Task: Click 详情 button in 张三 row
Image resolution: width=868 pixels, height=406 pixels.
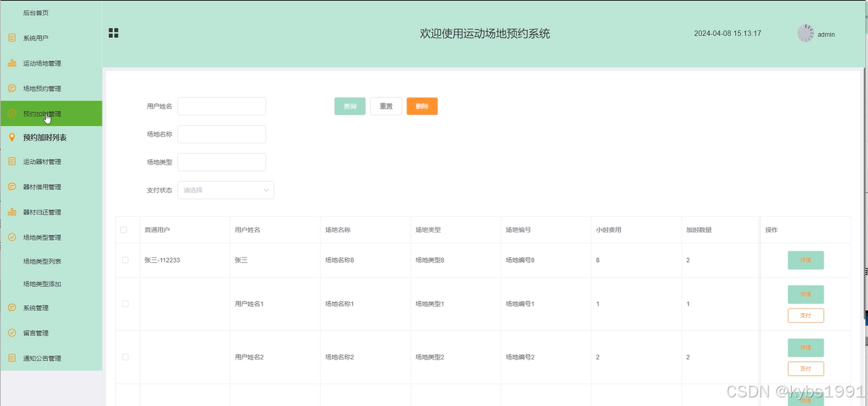Action: tap(806, 260)
